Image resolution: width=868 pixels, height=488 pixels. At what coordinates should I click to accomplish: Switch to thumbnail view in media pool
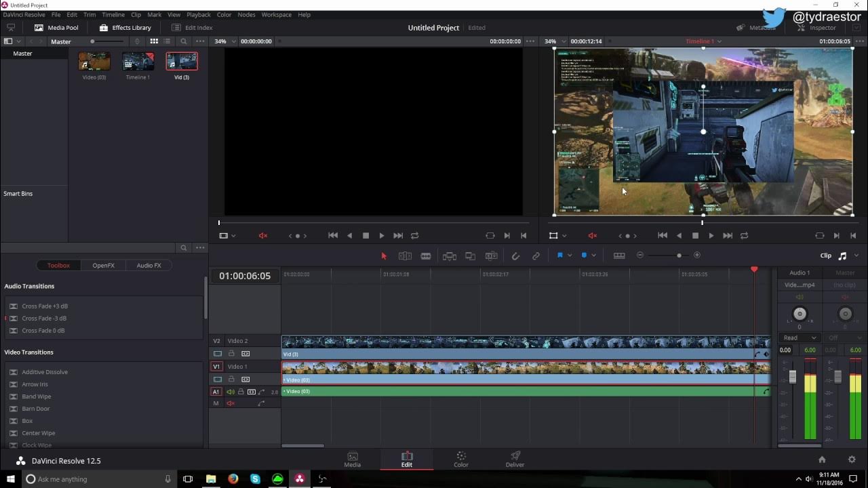coord(154,41)
